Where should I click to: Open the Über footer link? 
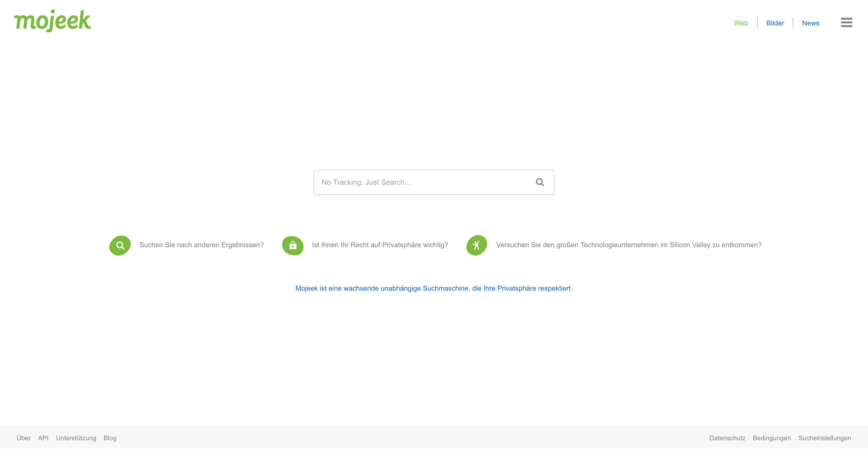[x=24, y=438]
